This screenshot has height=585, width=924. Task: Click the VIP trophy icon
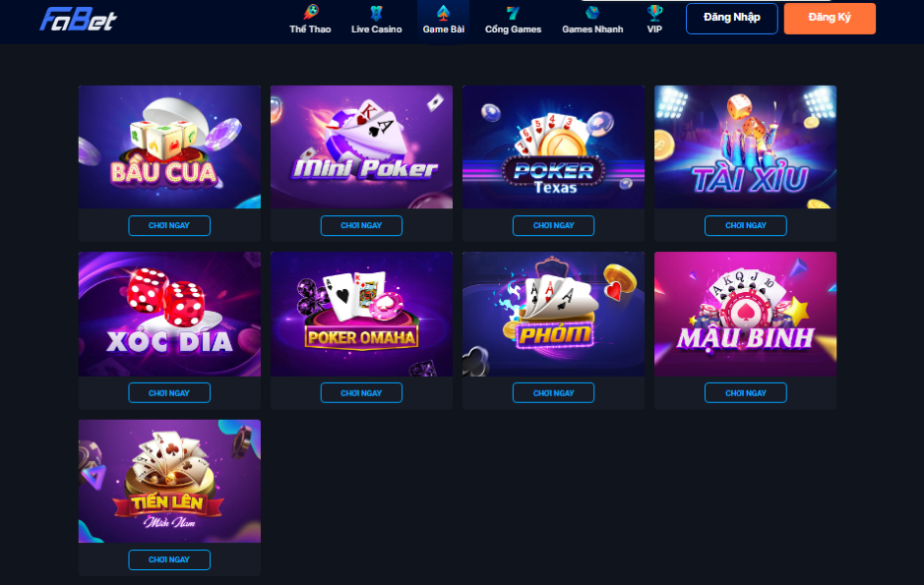click(654, 13)
